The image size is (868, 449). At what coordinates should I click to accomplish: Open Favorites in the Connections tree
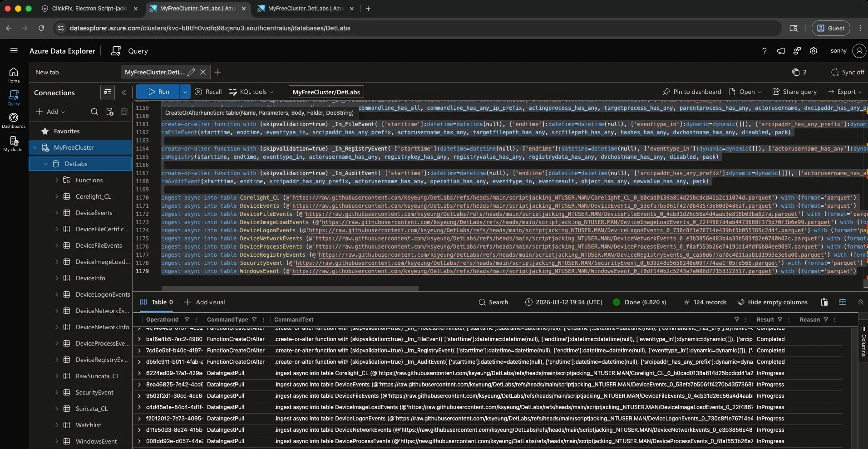[67, 131]
